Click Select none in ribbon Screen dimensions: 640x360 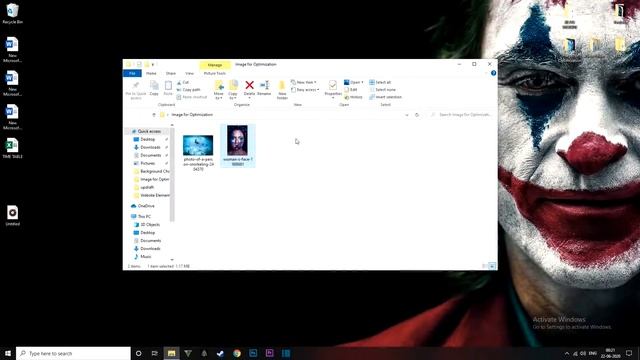(382, 90)
